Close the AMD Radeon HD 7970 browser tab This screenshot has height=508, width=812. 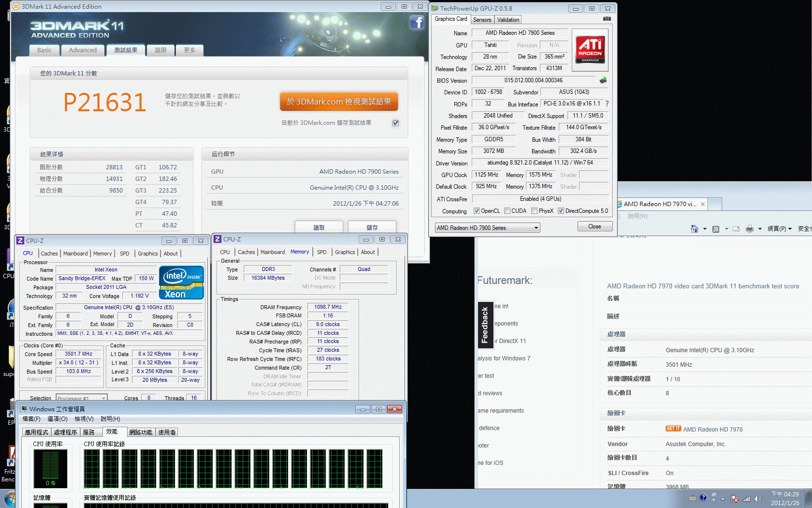pos(703,204)
